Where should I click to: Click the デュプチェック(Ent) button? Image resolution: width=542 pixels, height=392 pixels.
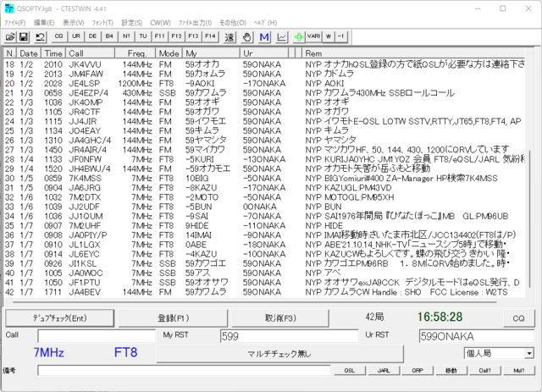coord(60,318)
